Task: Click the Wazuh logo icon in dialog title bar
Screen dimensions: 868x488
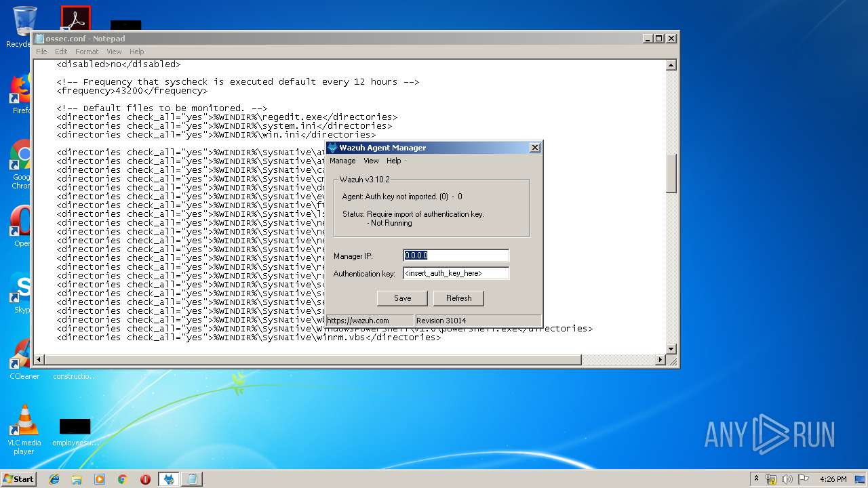Action: [332, 148]
